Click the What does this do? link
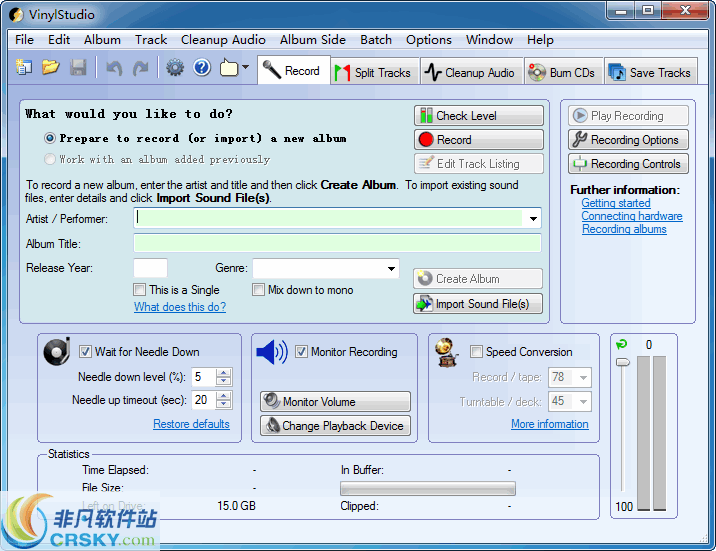Viewport: 716px width, 551px height. [x=180, y=307]
